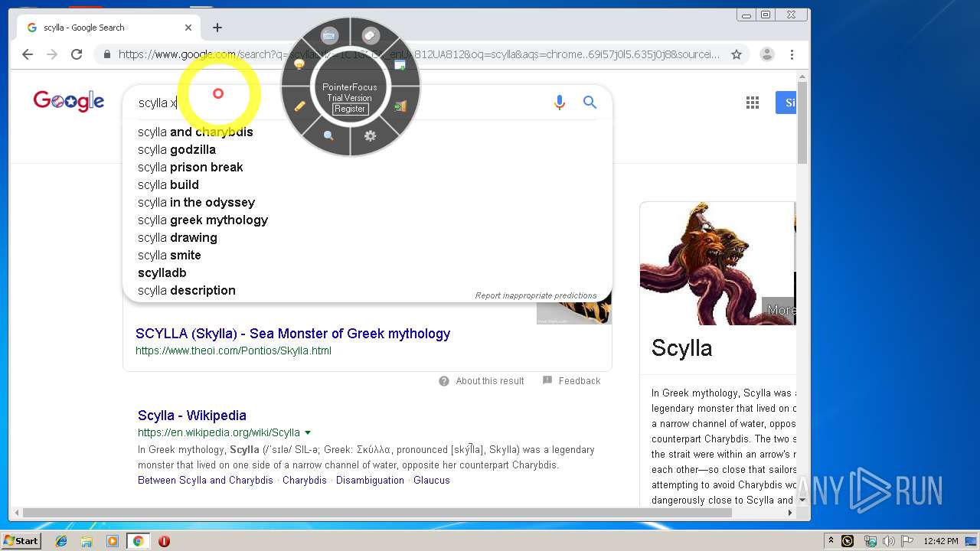Choose suggestion 'scylla build'
This screenshot has height=551, width=980.
[168, 184]
